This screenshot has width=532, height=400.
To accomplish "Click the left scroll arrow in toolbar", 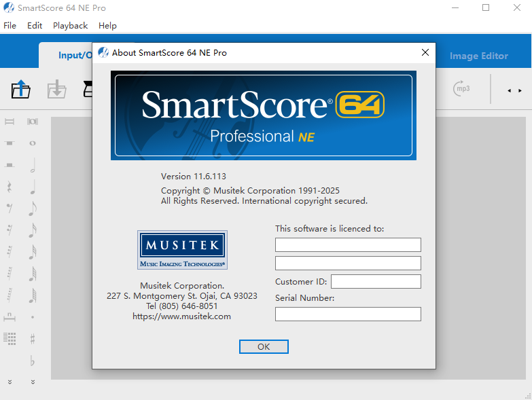I will coord(510,90).
